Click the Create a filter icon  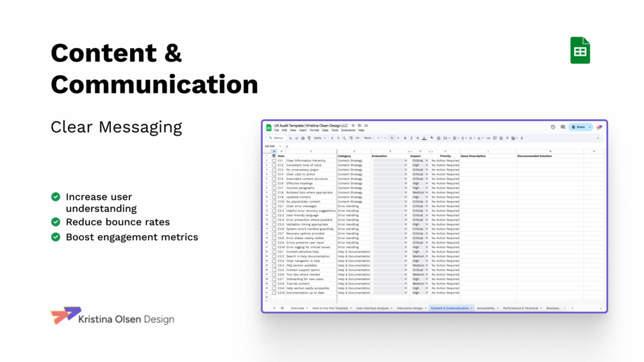click(x=508, y=138)
